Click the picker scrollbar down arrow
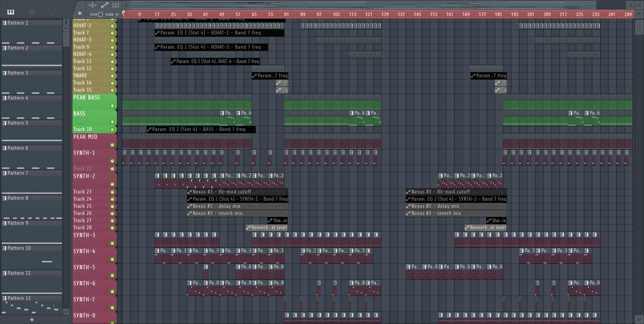Viewport: 644px width, 324px height. coord(66,311)
